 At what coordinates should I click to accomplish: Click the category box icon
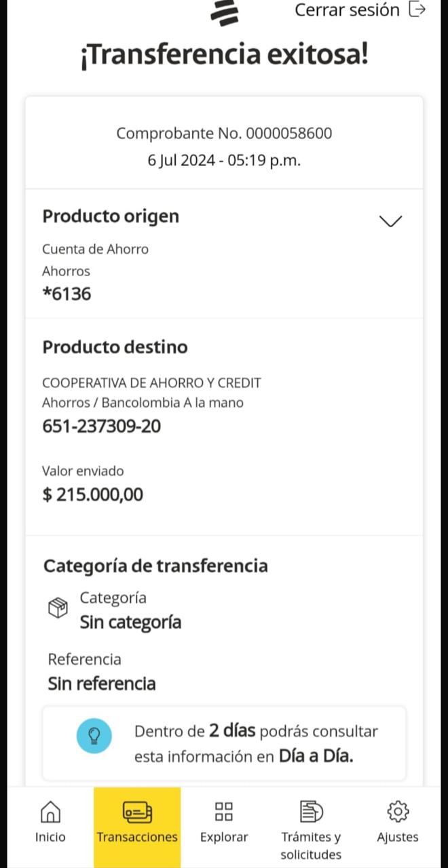click(x=58, y=608)
